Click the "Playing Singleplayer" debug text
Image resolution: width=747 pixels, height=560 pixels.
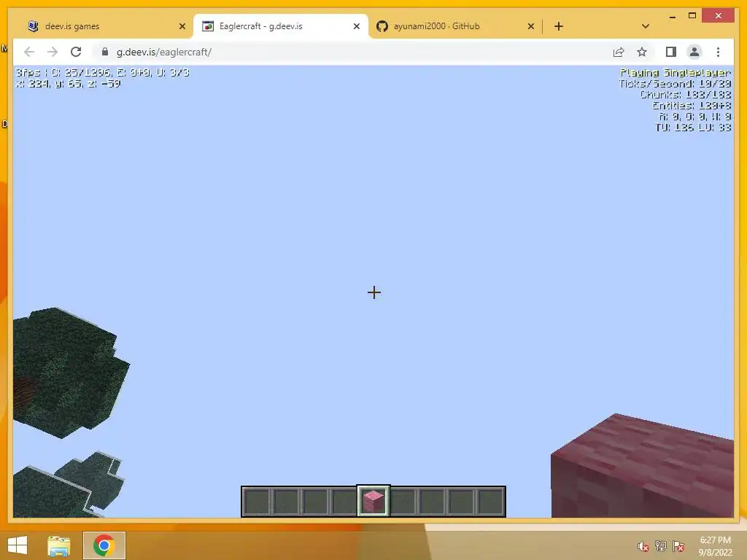(676, 72)
